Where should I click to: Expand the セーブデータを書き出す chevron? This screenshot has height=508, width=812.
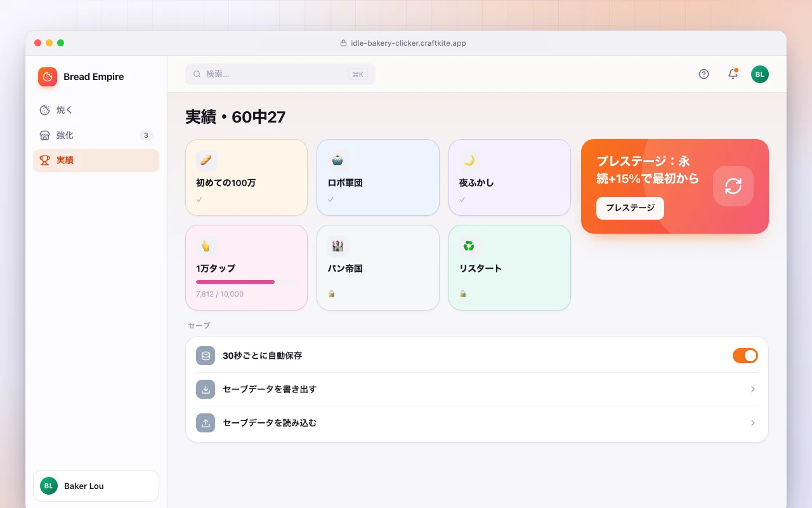click(x=753, y=389)
